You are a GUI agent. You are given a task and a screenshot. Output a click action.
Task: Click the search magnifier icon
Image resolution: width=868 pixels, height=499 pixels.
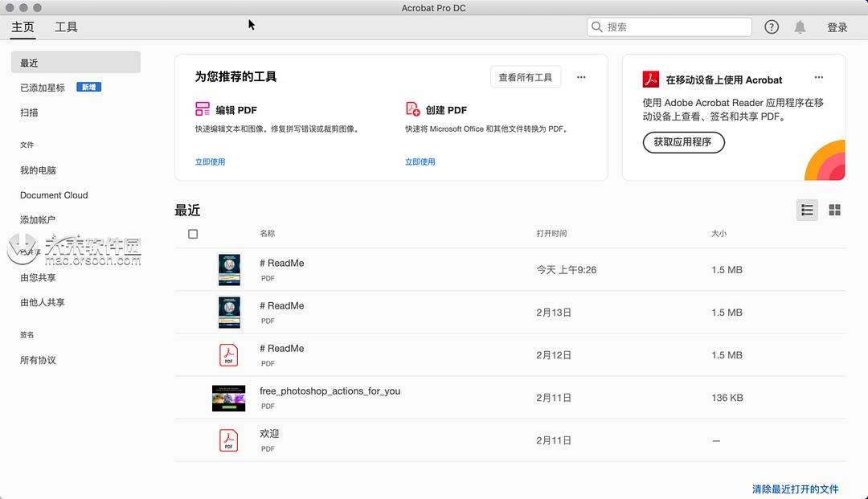pos(596,27)
